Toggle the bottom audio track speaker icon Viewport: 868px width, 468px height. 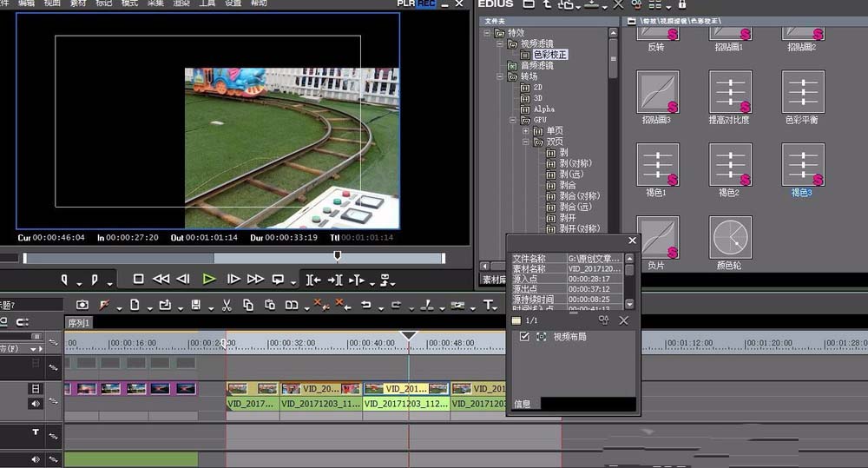click(36, 459)
